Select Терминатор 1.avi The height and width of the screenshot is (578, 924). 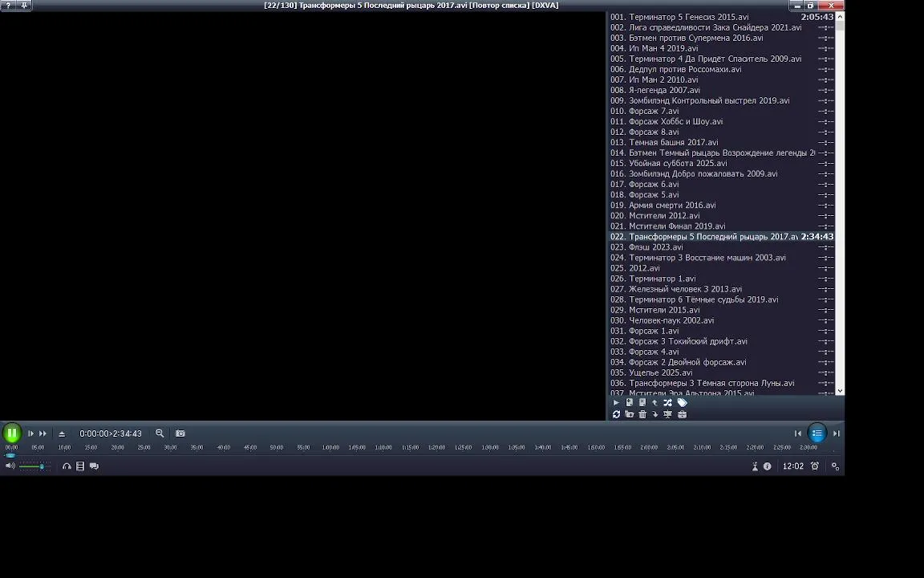[722, 279]
